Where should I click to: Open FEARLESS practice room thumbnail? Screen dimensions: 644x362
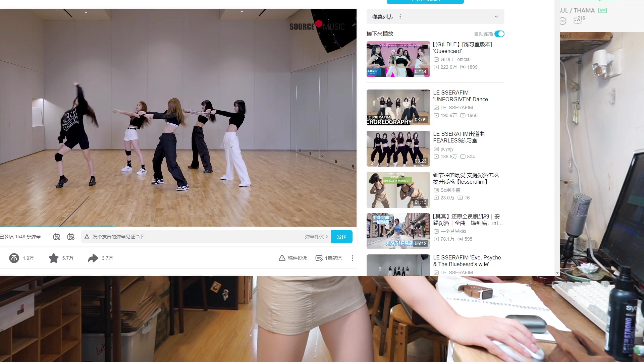click(x=398, y=148)
